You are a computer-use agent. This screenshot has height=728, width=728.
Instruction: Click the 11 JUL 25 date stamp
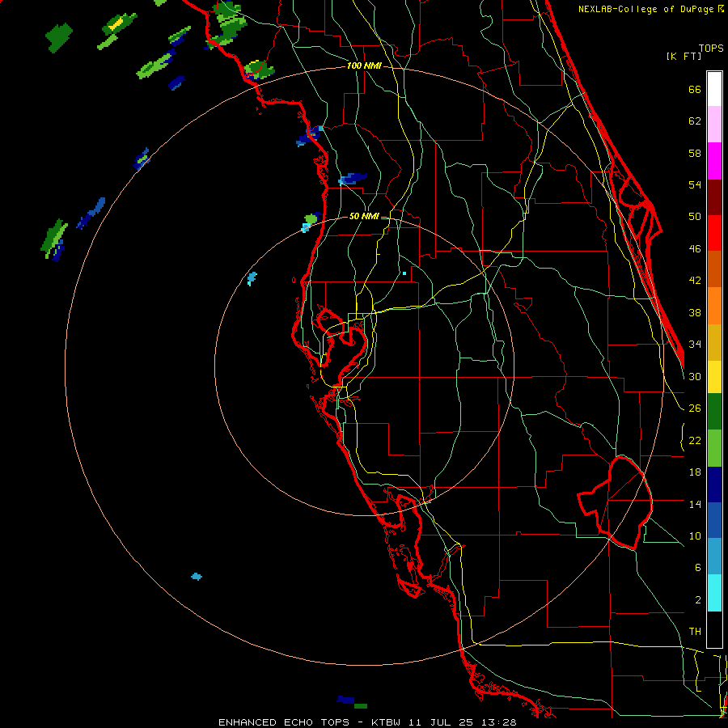[x=440, y=722]
